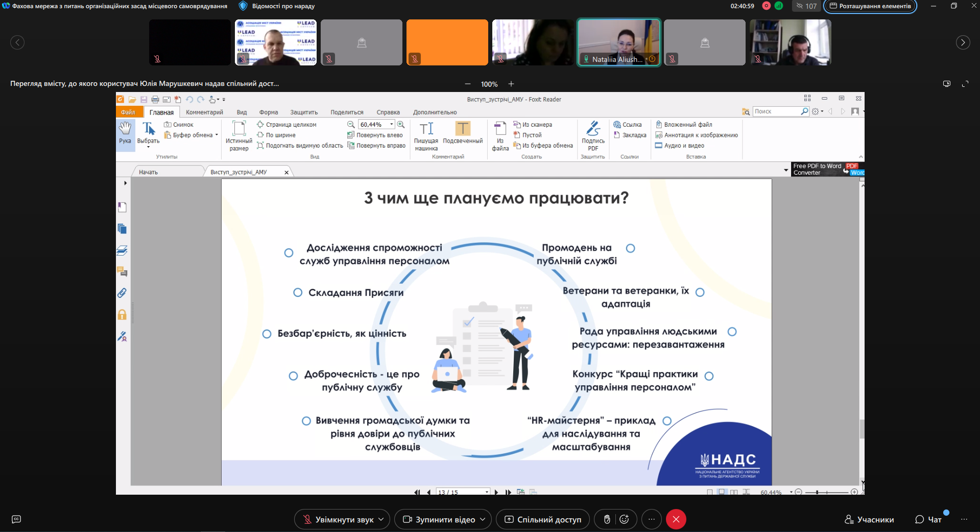Image resolution: width=980 pixels, height=532 pixels.
Task: Expand audio options arrow beside Увімкнути звук
Action: (x=381, y=519)
